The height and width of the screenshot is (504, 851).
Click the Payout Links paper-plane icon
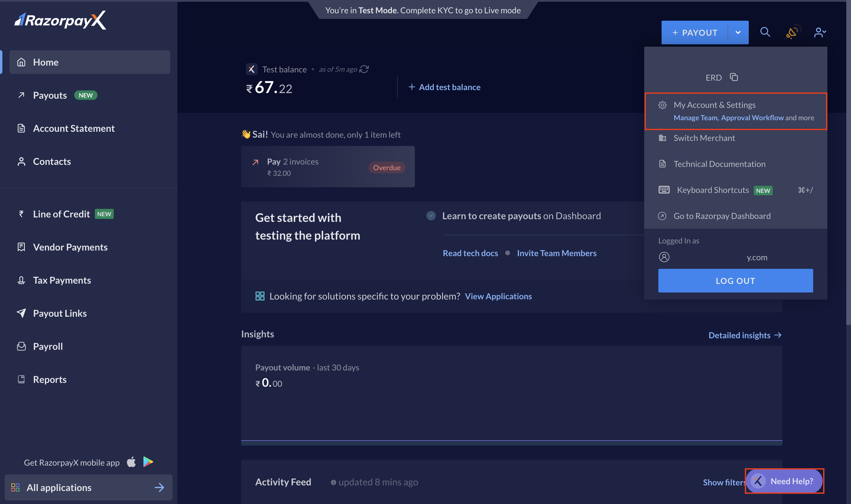[21, 313]
